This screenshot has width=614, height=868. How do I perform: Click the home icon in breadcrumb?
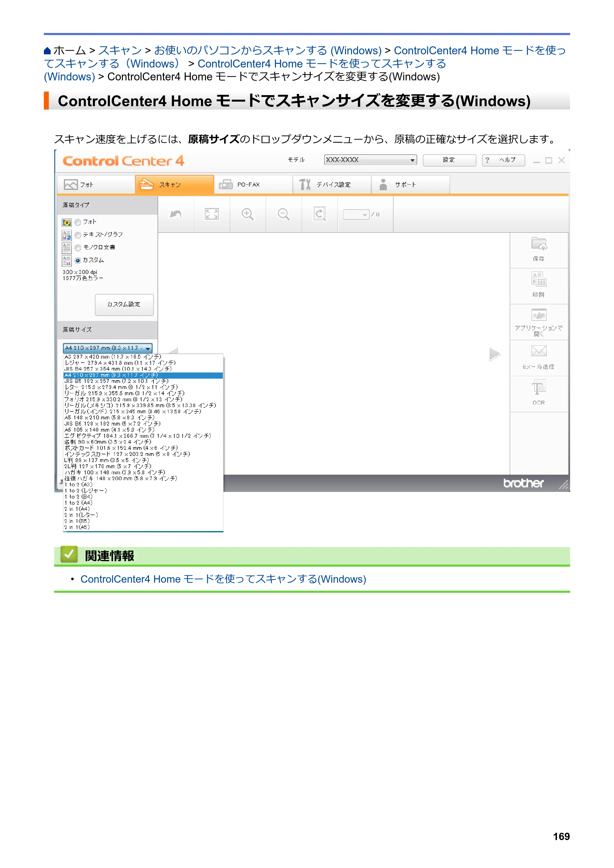tap(47, 51)
